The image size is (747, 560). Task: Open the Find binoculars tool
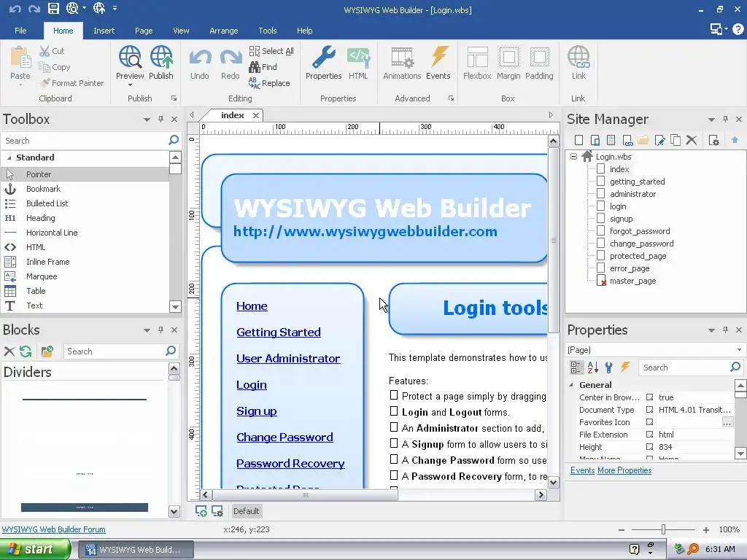[x=263, y=67]
